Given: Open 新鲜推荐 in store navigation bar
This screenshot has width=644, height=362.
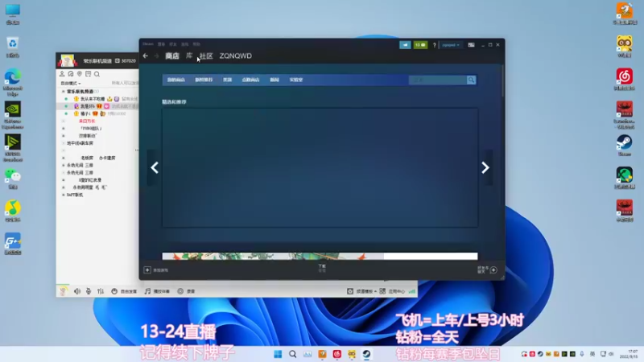Looking at the screenshot, I should [204, 80].
